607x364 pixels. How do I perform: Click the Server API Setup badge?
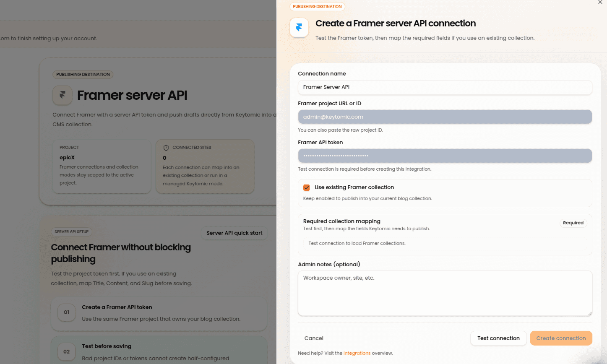(x=72, y=232)
